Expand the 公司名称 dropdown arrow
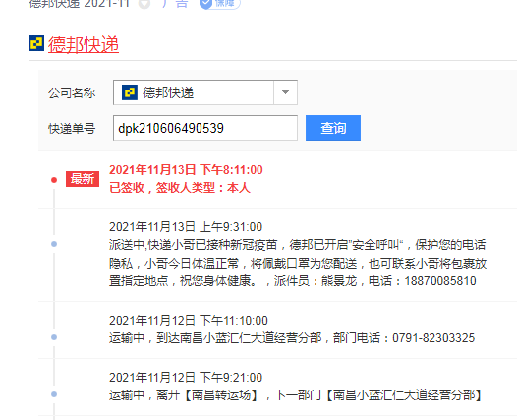 286,92
